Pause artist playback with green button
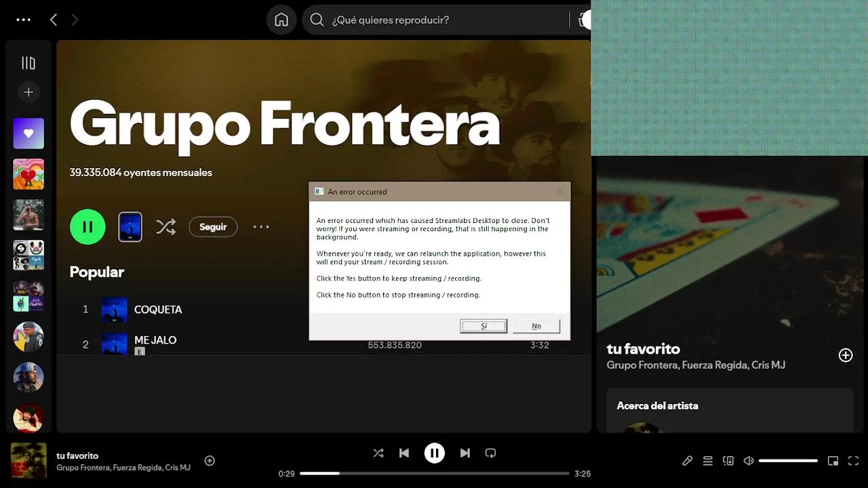 click(87, 227)
